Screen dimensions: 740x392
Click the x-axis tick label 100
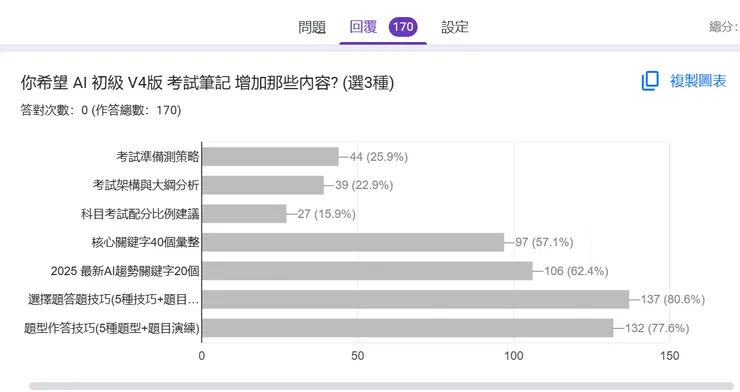pos(513,356)
